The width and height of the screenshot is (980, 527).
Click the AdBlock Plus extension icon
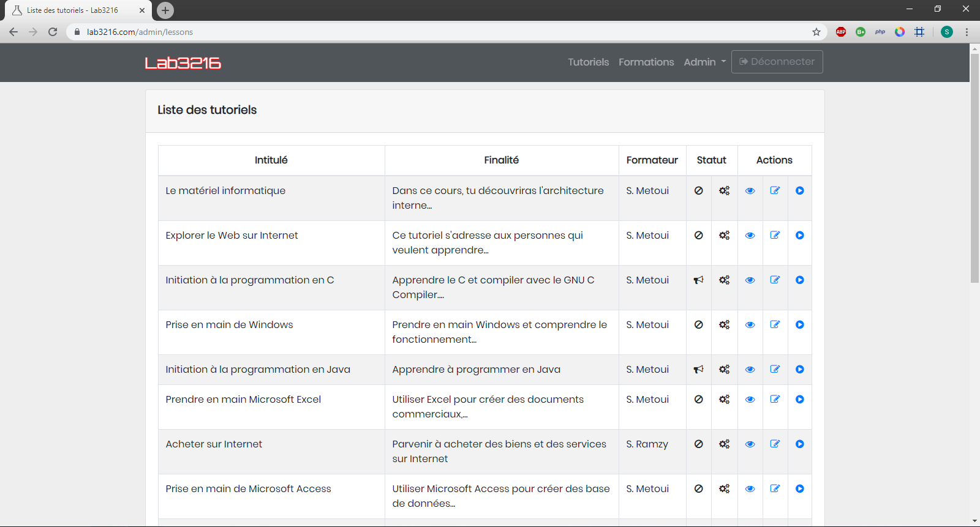pos(841,32)
